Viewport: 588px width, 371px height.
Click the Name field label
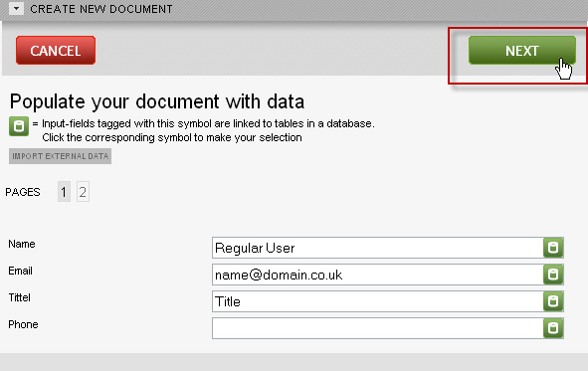point(22,244)
